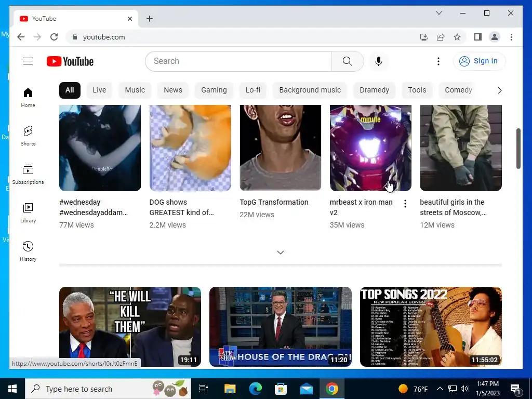Open Mail app from taskbar

[x=307, y=389]
